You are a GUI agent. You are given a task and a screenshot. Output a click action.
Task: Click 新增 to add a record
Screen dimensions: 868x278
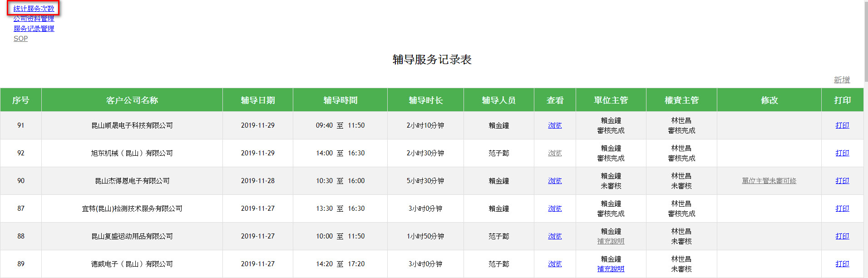842,79
